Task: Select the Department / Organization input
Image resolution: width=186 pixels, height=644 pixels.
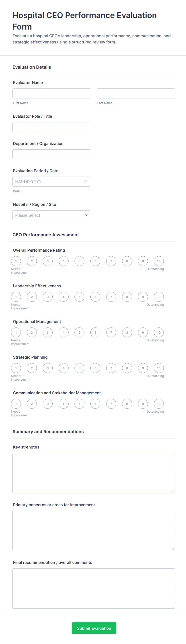Action: (51, 155)
